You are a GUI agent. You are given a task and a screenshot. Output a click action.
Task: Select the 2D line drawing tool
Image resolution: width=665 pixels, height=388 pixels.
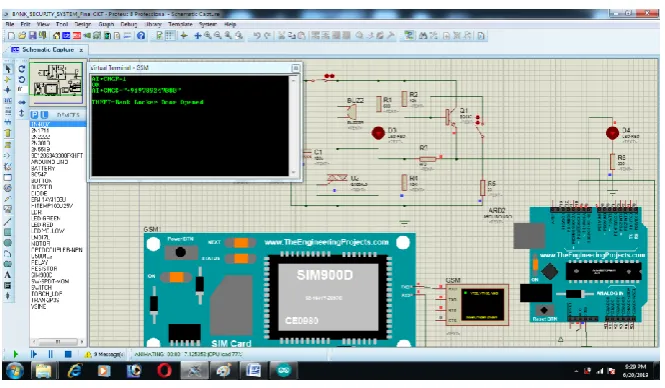[x=8, y=221]
